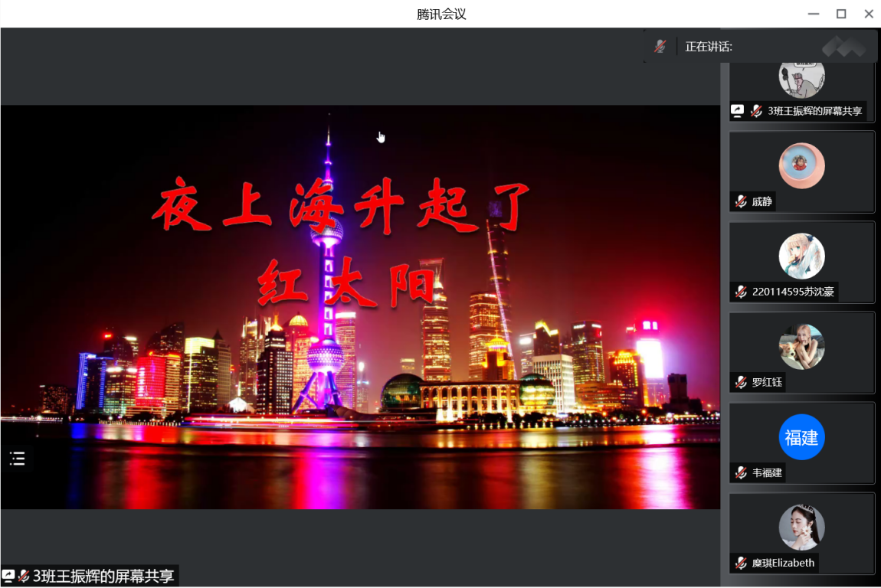Click muted mic icon beside 220114595苏沈豪
This screenshot has height=588, width=881.
point(741,292)
